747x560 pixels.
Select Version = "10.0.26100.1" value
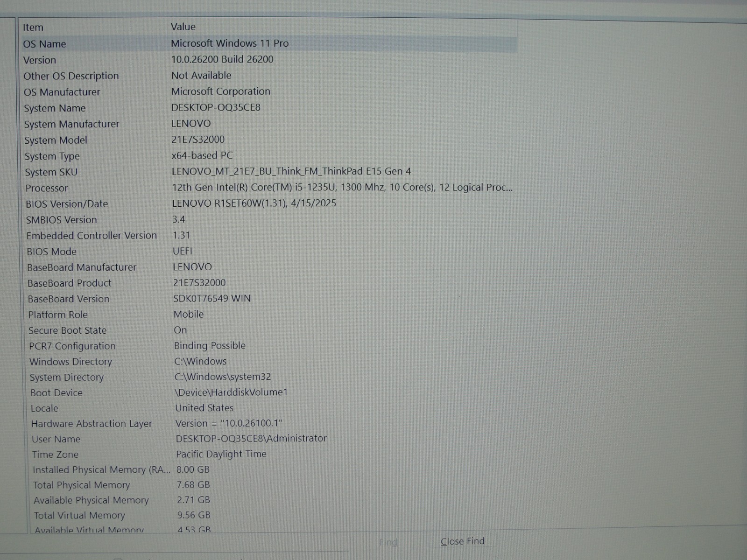229,423
